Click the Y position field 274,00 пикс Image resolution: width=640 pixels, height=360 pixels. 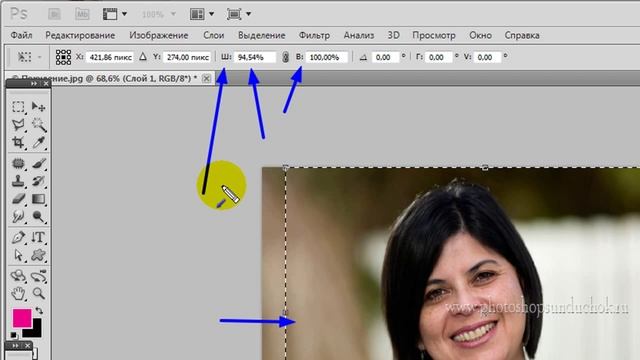[x=187, y=57]
